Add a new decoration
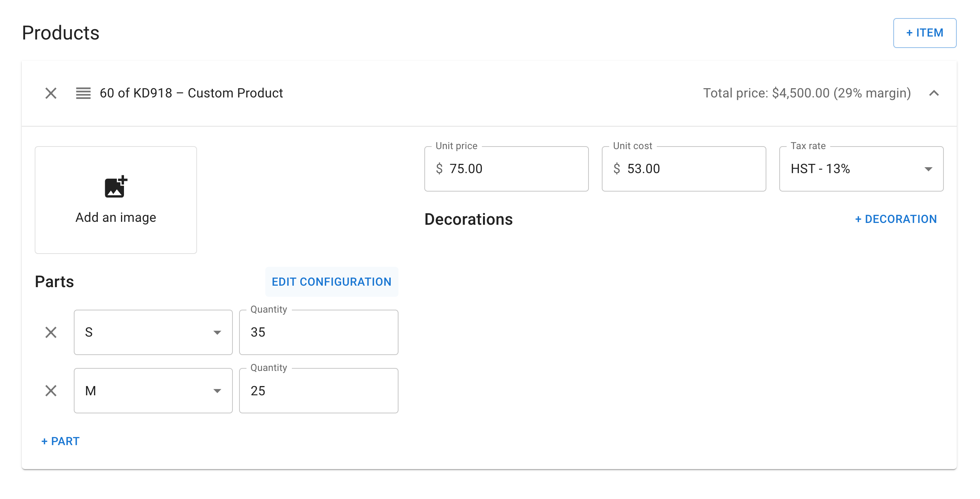 (896, 219)
